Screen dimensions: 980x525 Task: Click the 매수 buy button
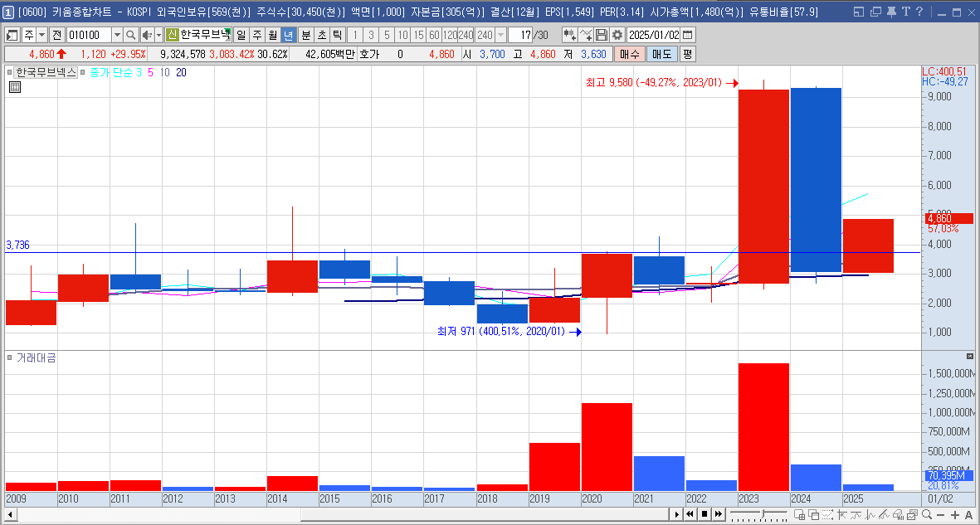(x=628, y=55)
